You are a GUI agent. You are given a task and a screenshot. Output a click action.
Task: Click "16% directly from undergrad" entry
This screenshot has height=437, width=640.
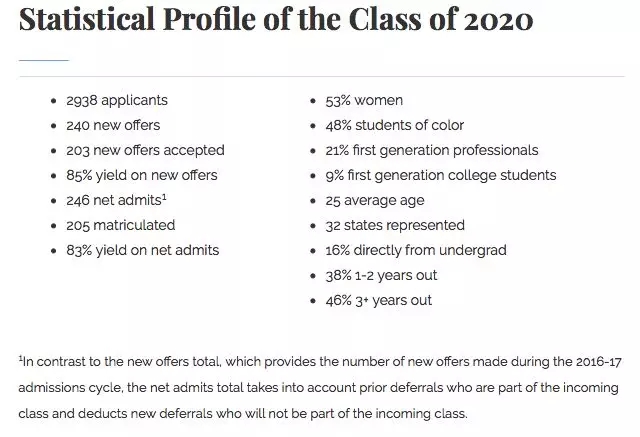click(x=413, y=250)
